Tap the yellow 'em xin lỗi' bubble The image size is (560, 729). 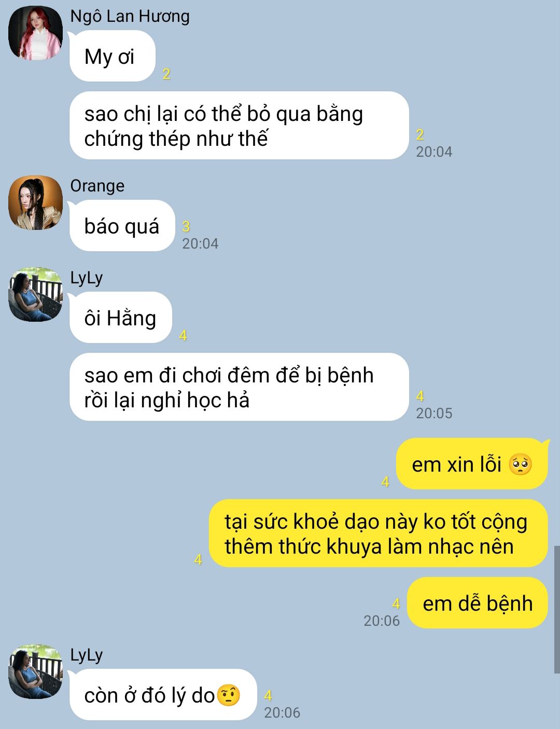pyautogui.click(x=472, y=464)
